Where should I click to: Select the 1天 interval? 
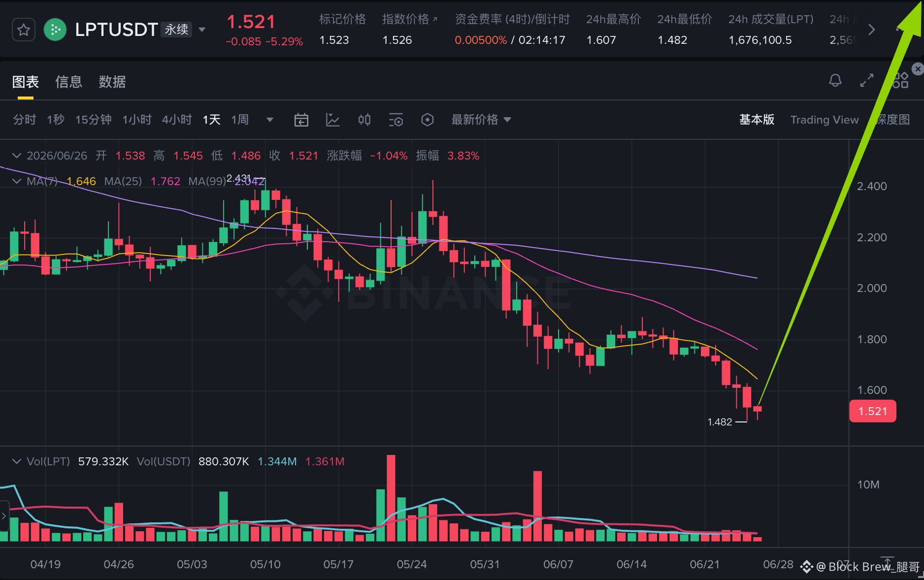[212, 120]
